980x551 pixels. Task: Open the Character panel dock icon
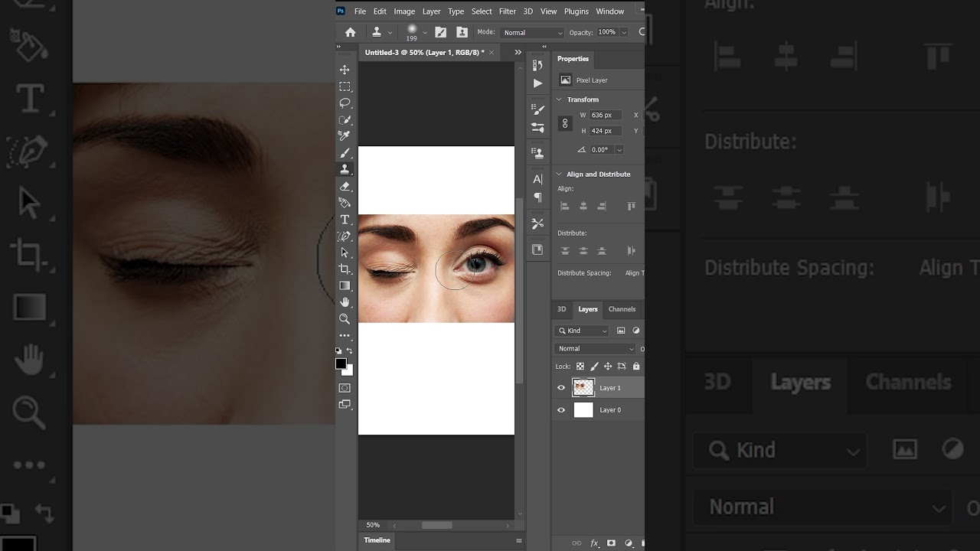click(x=537, y=179)
